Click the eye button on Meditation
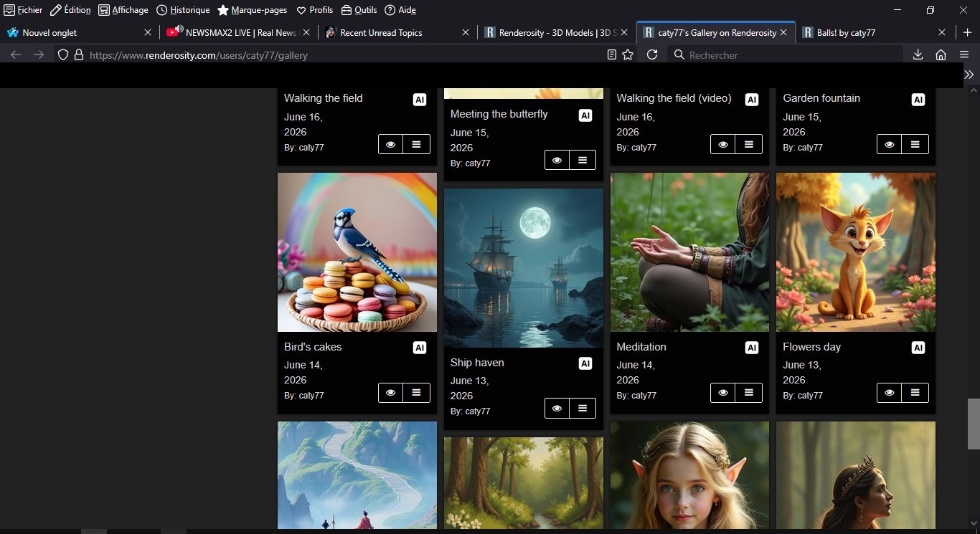980x534 pixels. point(723,393)
